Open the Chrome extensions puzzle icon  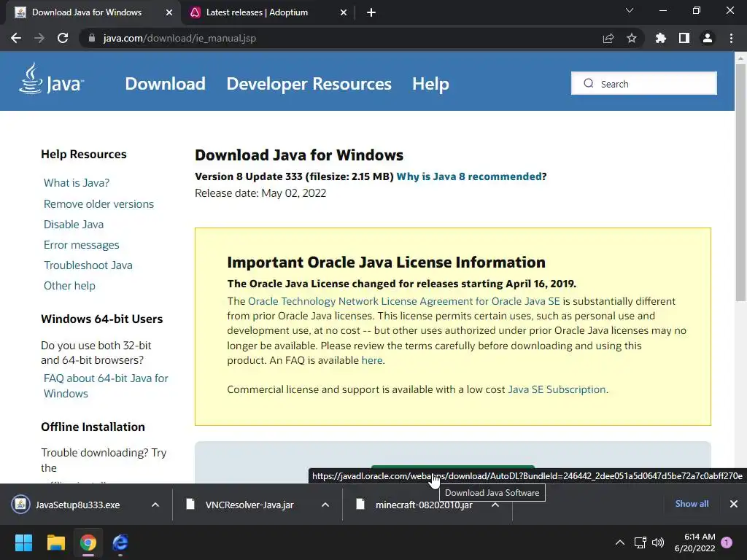point(661,38)
